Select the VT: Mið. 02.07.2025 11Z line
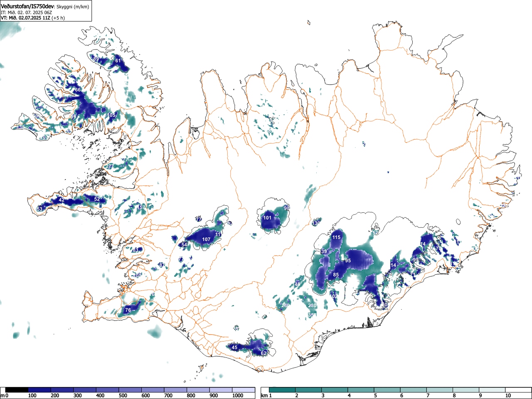This screenshot has height=399, width=532. point(26,18)
